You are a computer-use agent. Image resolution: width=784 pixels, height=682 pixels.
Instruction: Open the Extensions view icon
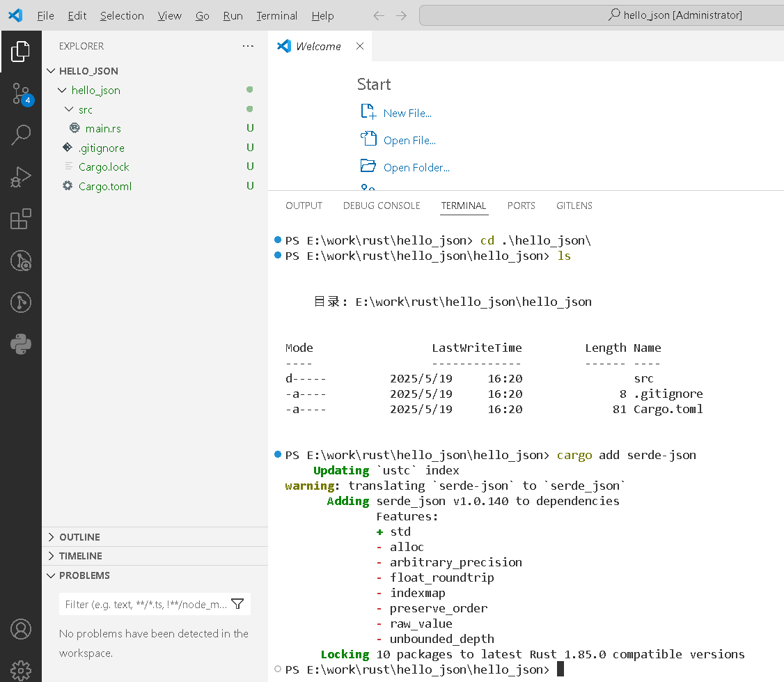pyautogui.click(x=21, y=219)
